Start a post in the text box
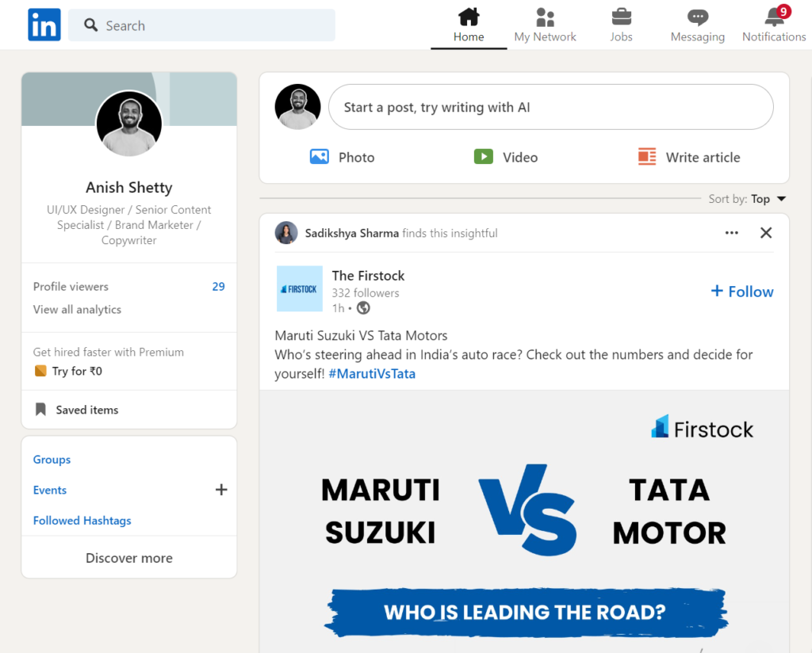 pos(551,107)
